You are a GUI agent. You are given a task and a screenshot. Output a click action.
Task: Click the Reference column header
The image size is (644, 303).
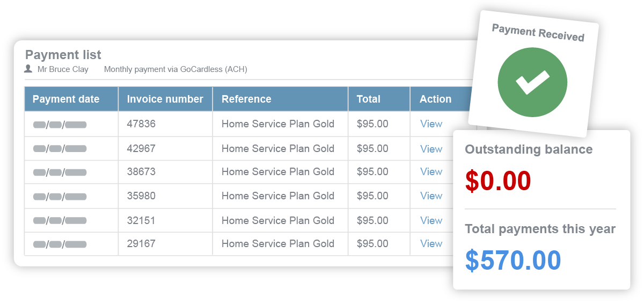(246, 99)
